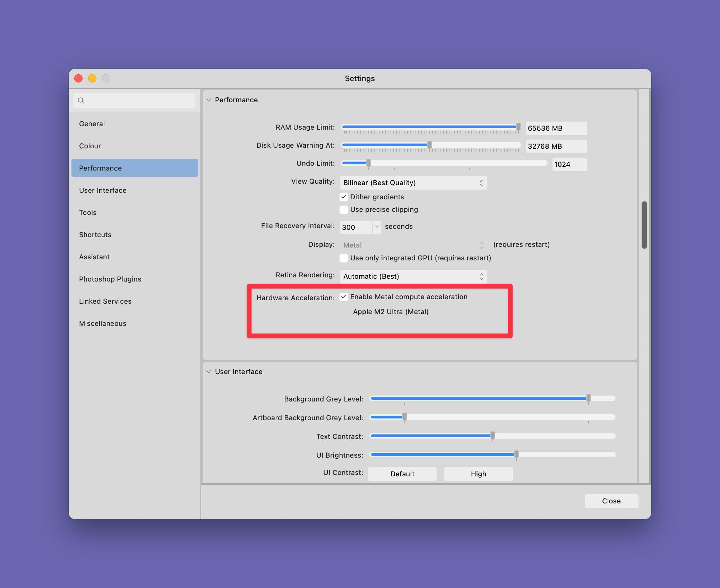Viewport: 720px width, 588px height.
Task: Click Background Grey Level slider
Action: click(x=493, y=398)
